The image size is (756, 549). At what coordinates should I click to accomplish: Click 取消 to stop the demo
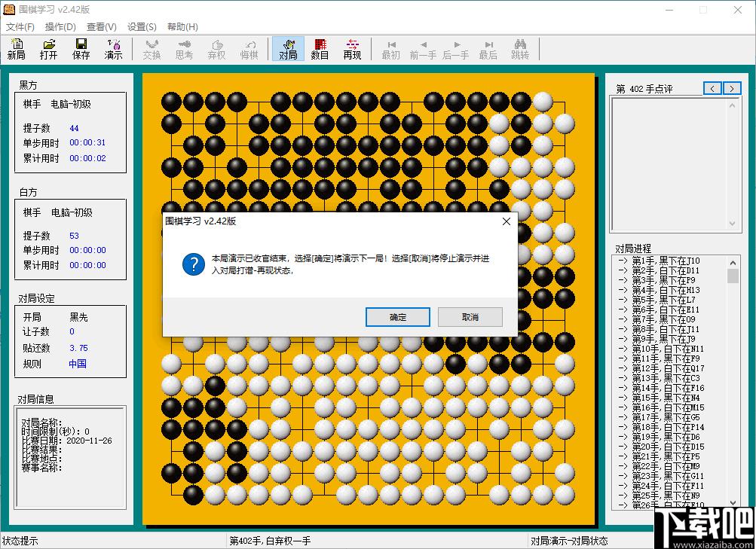click(470, 317)
